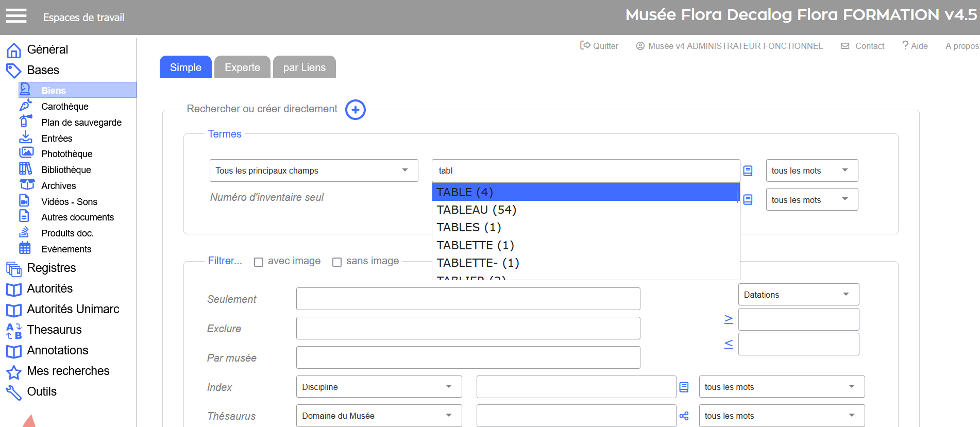Expand the Tous les principaux champs dropdown
Viewport: 980px width, 427px height.
pyautogui.click(x=313, y=170)
